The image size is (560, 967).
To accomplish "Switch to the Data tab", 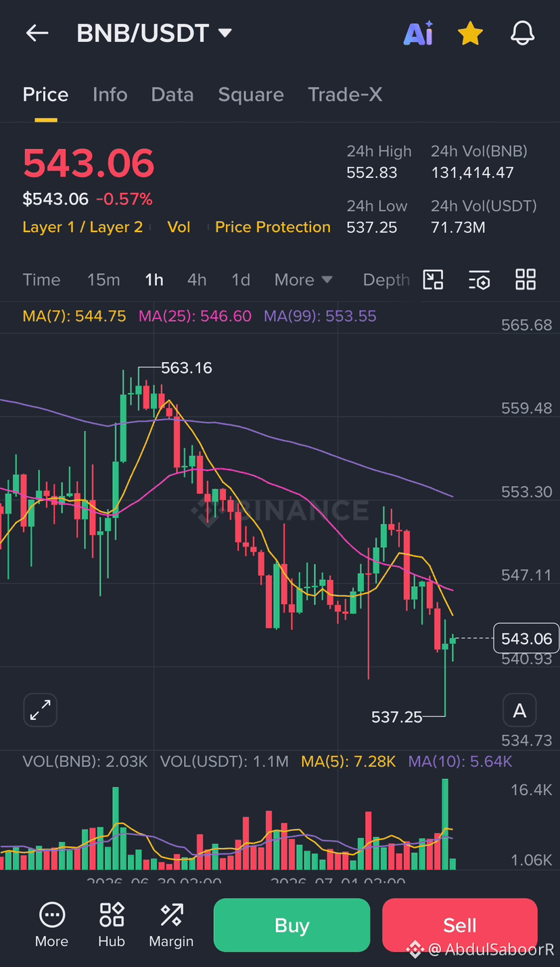I will click(x=172, y=95).
